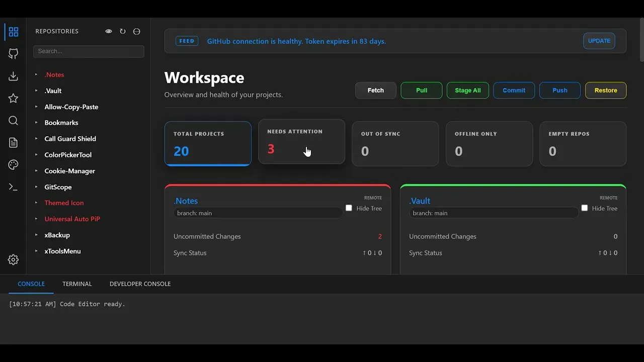This screenshot has width=644, height=362.
Task: Click the red uncommitted changes count 2
Action: pos(380,236)
